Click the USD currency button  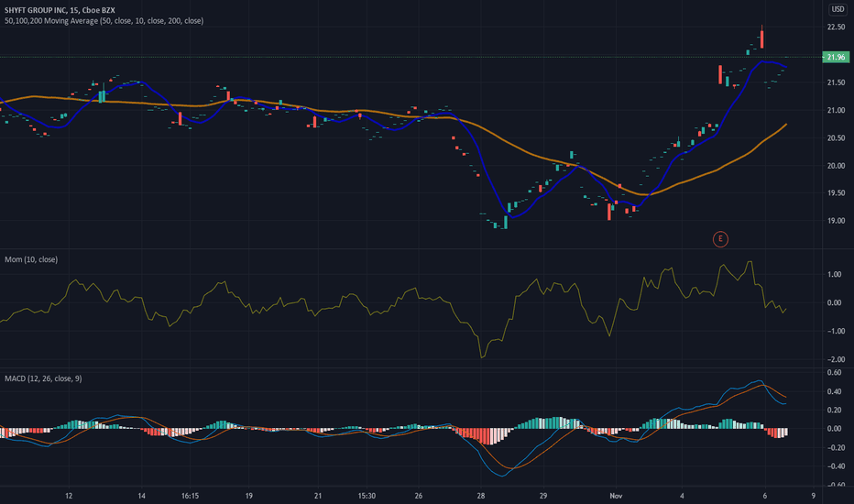point(838,9)
